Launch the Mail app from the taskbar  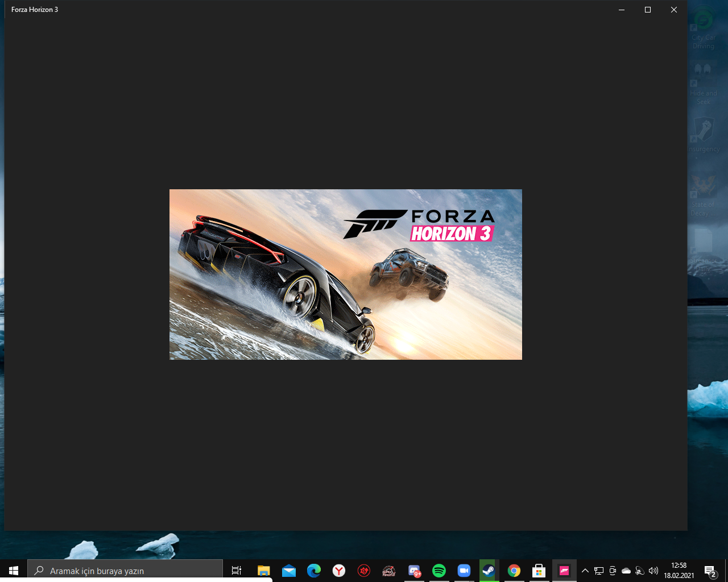[289, 571]
